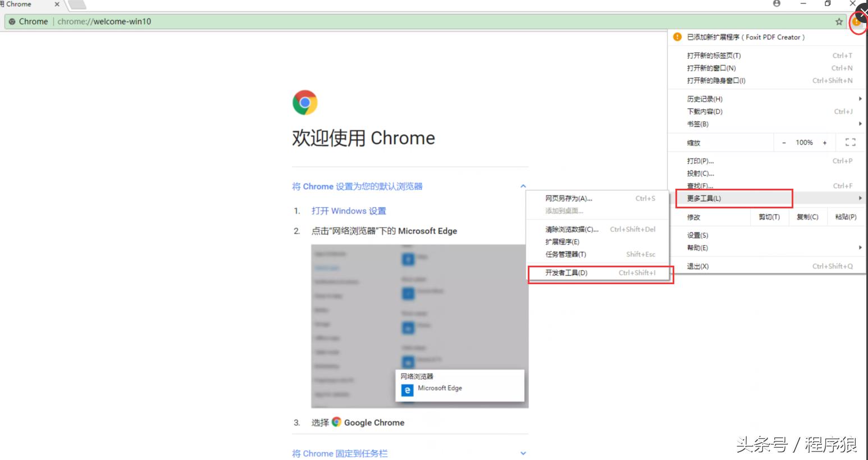Image resolution: width=868 pixels, height=460 pixels.
Task: Increase zoom with the plus button
Action: [825, 143]
